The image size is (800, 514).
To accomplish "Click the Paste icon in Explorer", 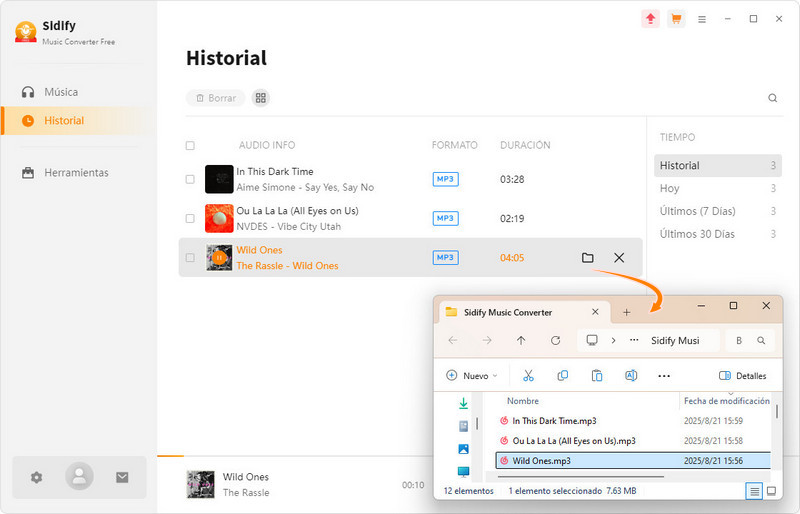I will (597, 376).
